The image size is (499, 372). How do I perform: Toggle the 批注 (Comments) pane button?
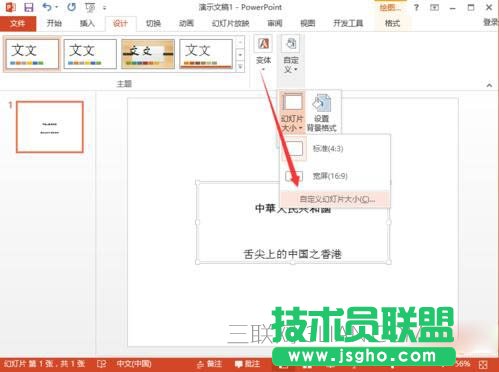pyautogui.click(x=247, y=364)
